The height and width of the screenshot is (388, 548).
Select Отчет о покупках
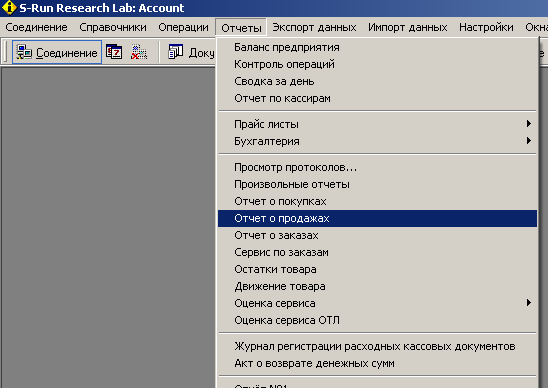click(377, 201)
